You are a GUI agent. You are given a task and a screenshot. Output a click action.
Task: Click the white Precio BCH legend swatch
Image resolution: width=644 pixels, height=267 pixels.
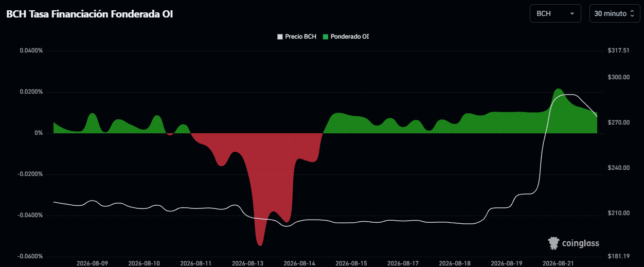click(280, 37)
